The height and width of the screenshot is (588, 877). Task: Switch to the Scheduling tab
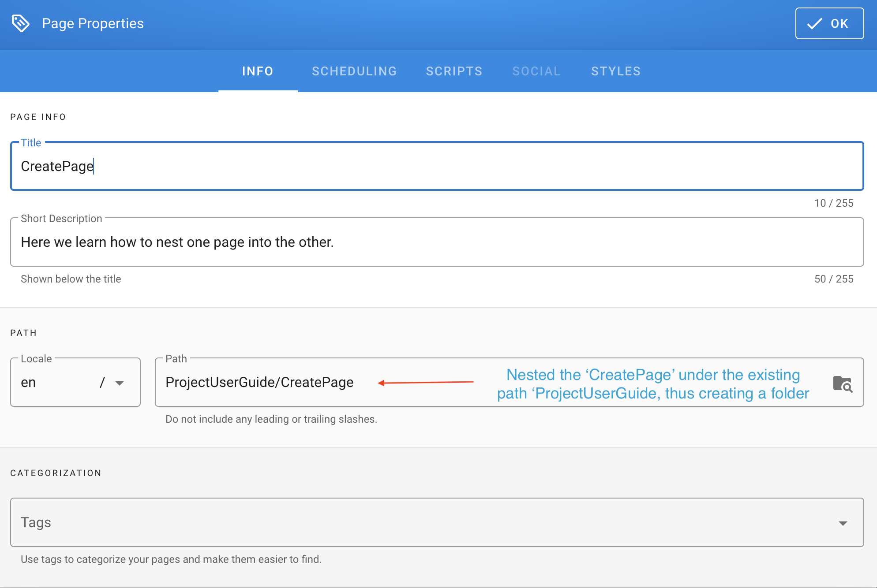coord(354,71)
